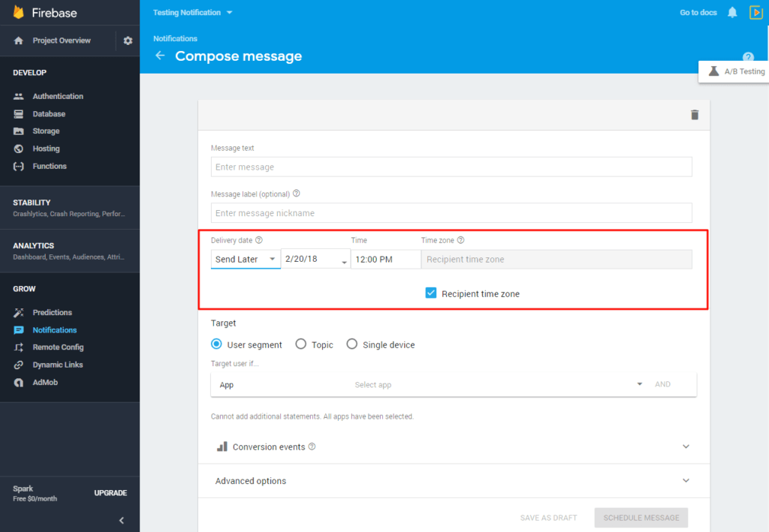
Task: Select the Single device radio button
Action: 351,344
